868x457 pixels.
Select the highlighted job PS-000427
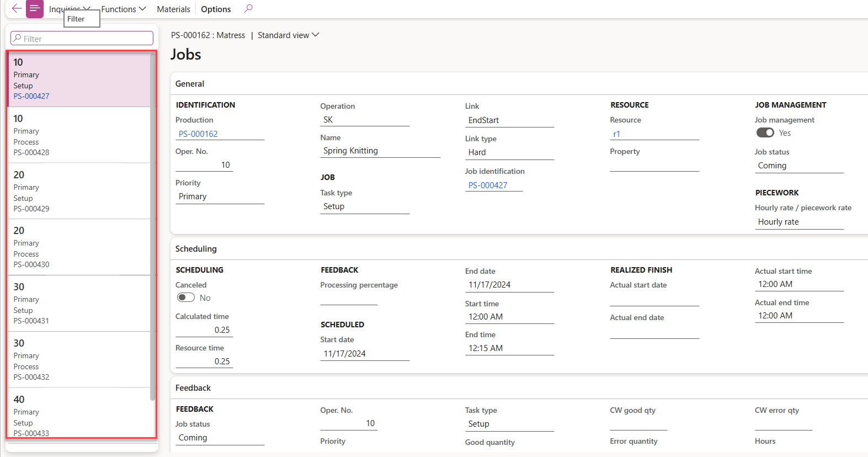(79, 79)
